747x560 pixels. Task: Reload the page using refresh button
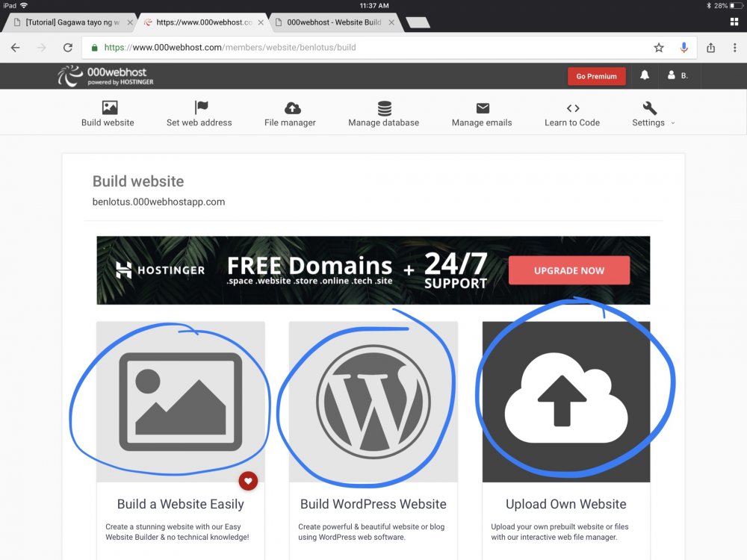tap(67, 48)
